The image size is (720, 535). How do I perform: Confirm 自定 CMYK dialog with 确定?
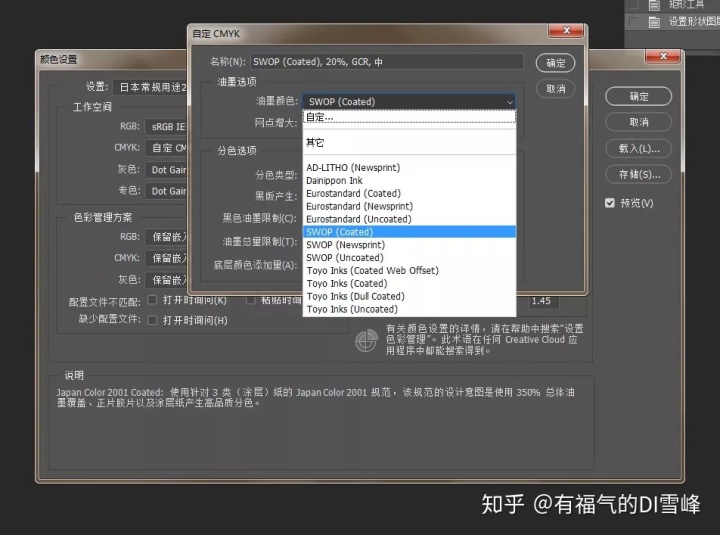click(x=555, y=63)
